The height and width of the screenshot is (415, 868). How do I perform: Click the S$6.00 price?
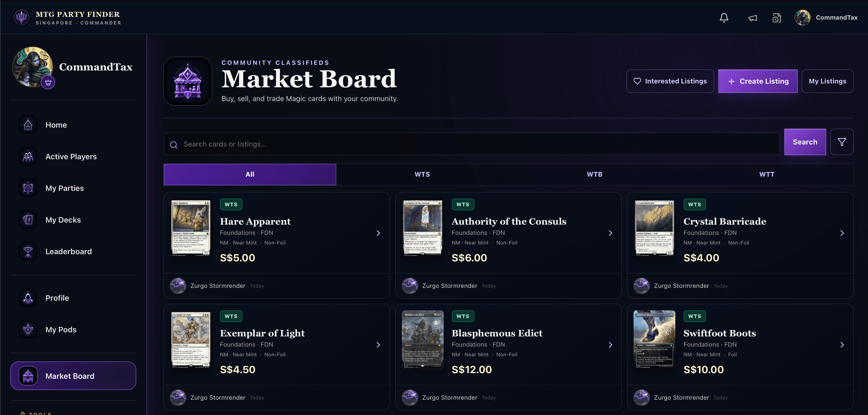(x=469, y=258)
